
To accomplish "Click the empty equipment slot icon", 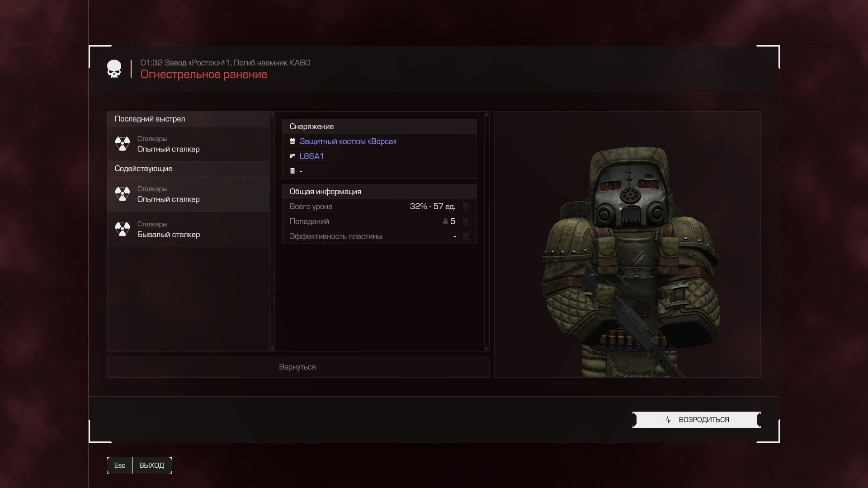I will (292, 171).
